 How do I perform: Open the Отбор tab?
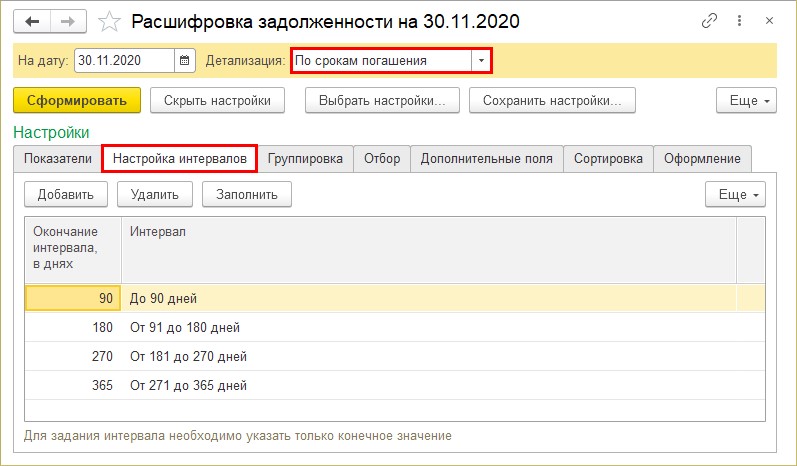(382, 159)
